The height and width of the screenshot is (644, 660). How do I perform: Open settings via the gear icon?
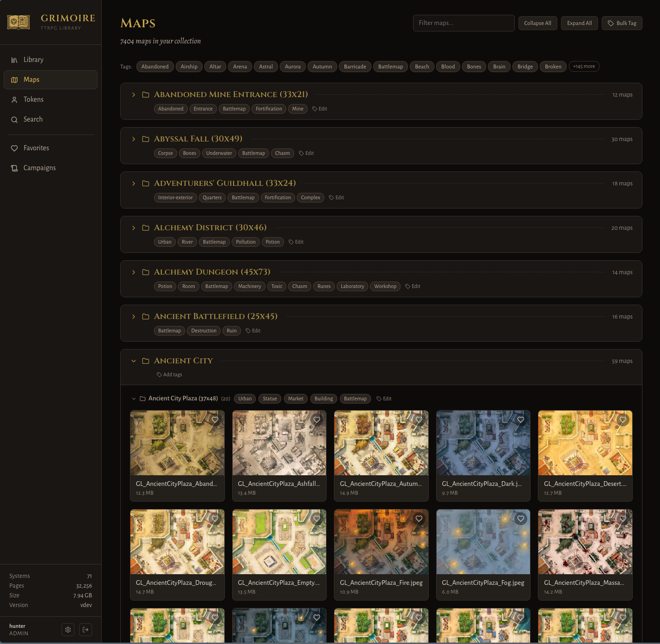coord(68,629)
